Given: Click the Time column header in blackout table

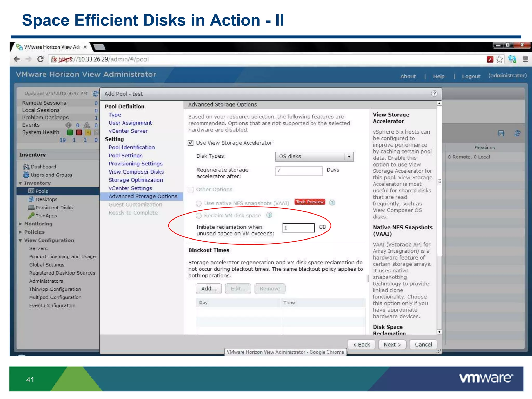Looking at the screenshot, I should coord(323,303).
